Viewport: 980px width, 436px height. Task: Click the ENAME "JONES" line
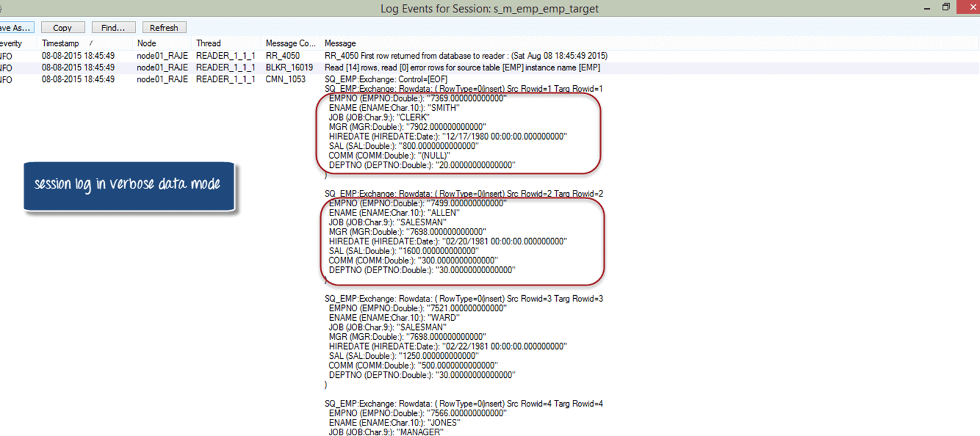pyautogui.click(x=394, y=423)
